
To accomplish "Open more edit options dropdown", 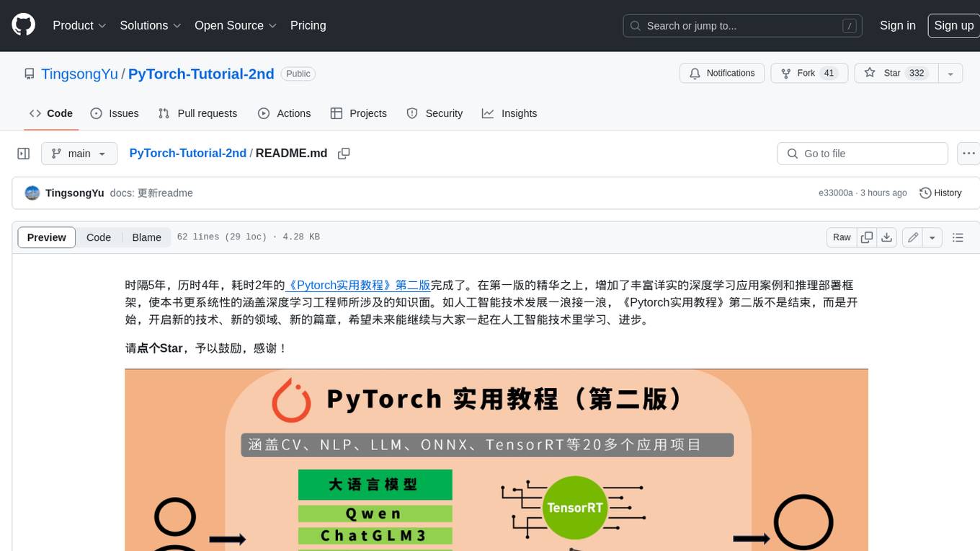I will (x=933, y=237).
